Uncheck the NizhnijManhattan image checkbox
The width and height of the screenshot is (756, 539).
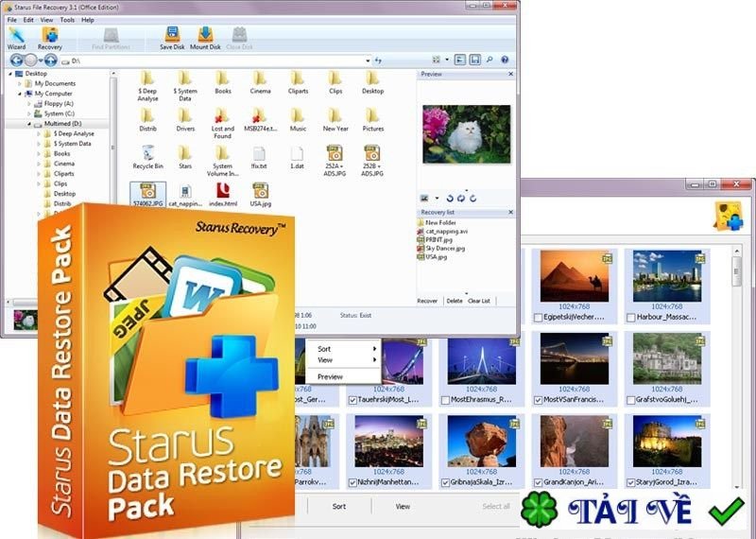click(x=352, y=482)
